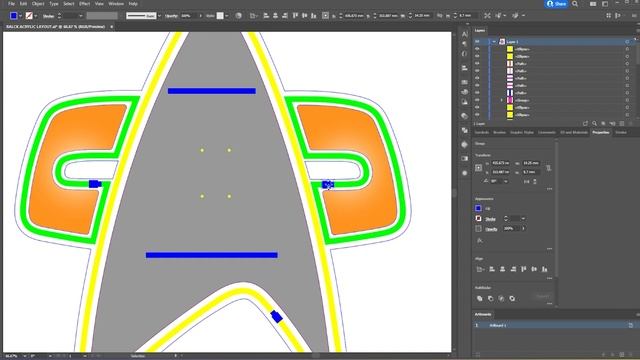Click the fx effects icon in Properties
This screenshot has height=360, width=640.
click(x=480, y=240)
